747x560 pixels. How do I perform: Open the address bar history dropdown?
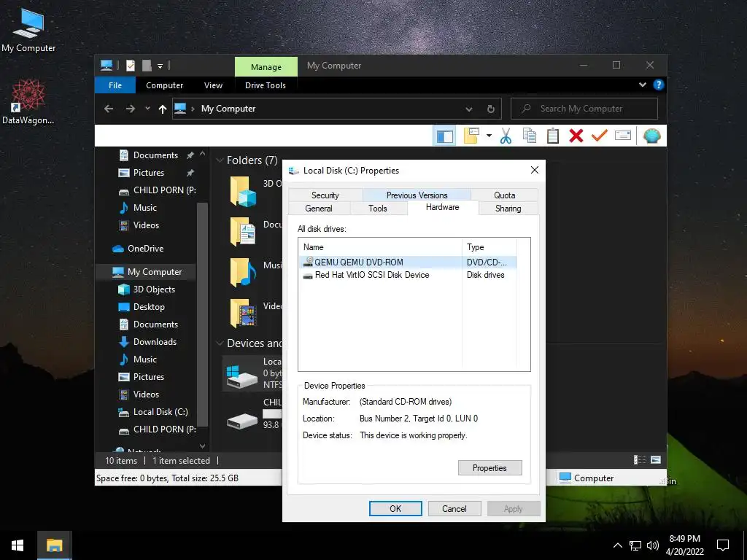469,109
